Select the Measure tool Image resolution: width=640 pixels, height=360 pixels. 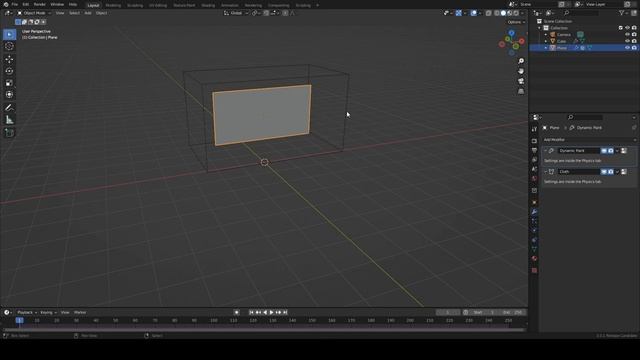click(9, 120)
